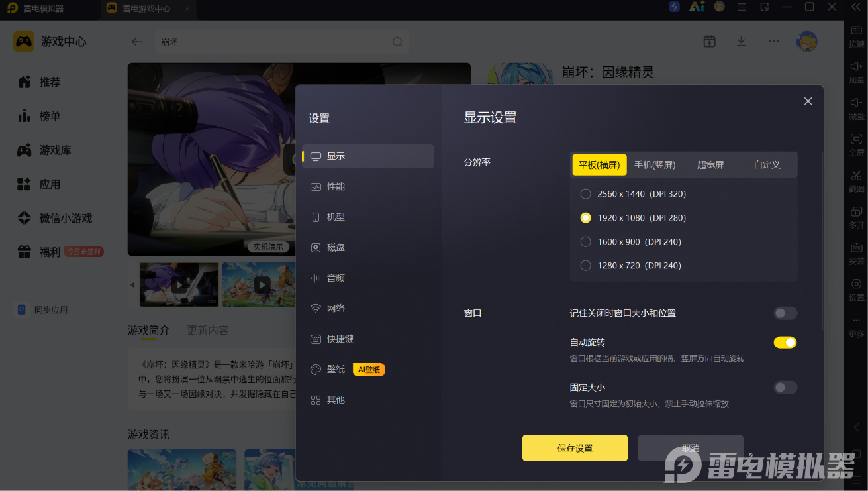This screenshot has width=868, height=491.
Task: Click the settings dialog vertical scrollbar
Action: pos(822,242)
